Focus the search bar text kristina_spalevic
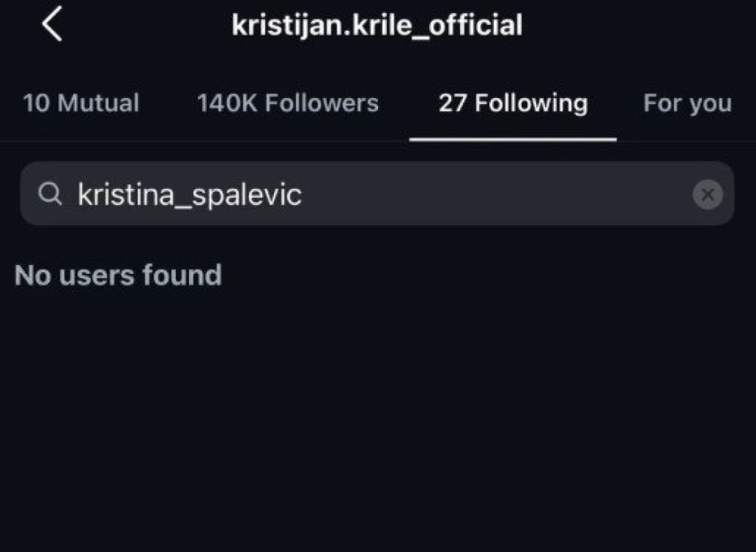The height and width of the screenshot is (552, 756). click(x=190, y=195)
